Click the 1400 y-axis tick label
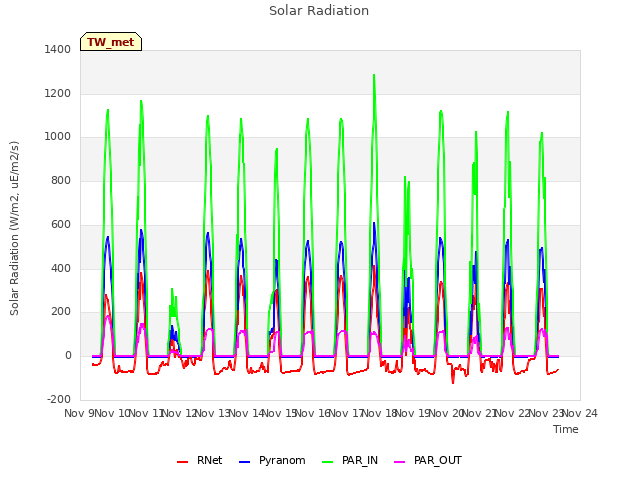The image size is (640, 480). click(x=58, y=49)
